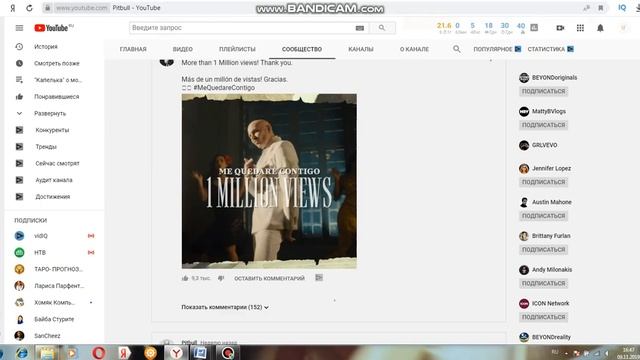Switch to the ПЛЕЙЛИСТЫ tab
Image resolution: width=640 pixels, height=360 pixels.
pyautogui.click(x=237, y=49)
